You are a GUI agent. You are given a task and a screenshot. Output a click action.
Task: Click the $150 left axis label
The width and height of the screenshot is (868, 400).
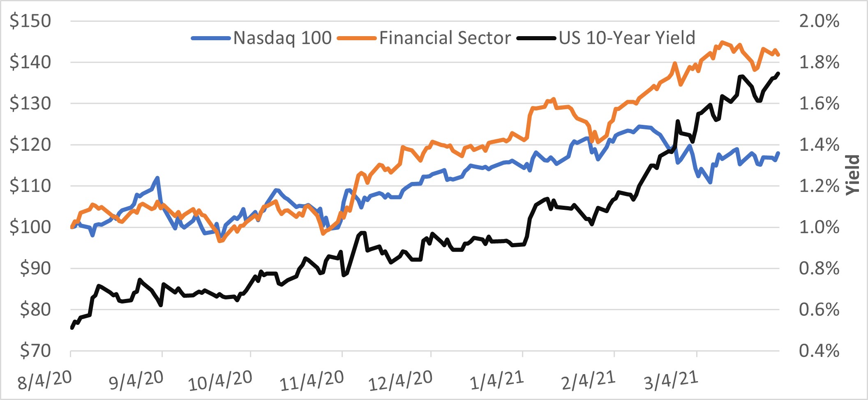(x=30, y=21)
